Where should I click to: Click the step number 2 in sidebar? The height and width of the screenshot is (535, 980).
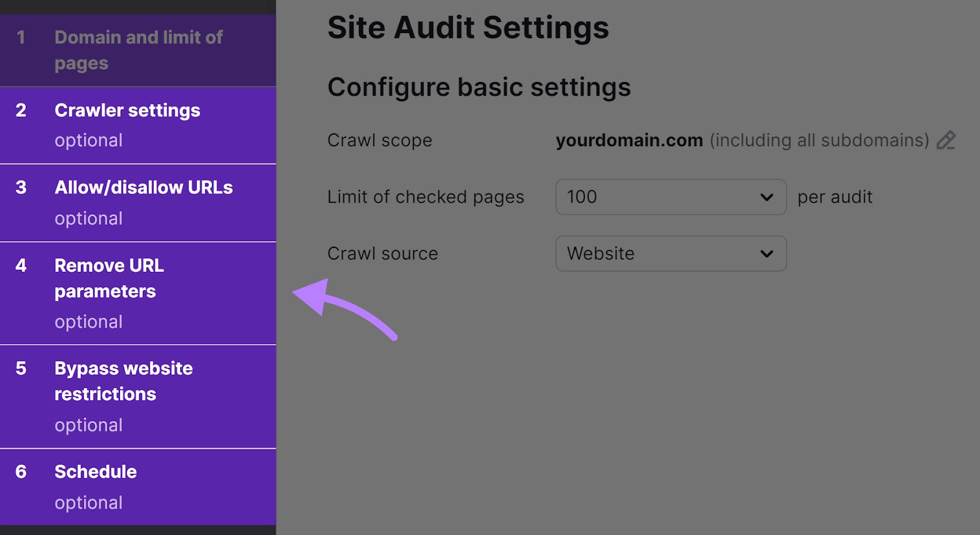[x=21, y=110]
